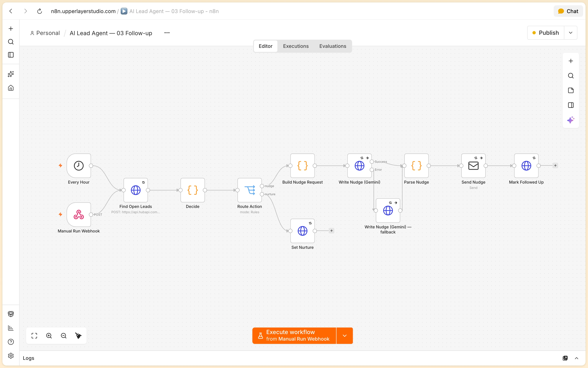Add node after Set Nurture output
Viewport: 588px width, 368px height.
coord(331,231)
